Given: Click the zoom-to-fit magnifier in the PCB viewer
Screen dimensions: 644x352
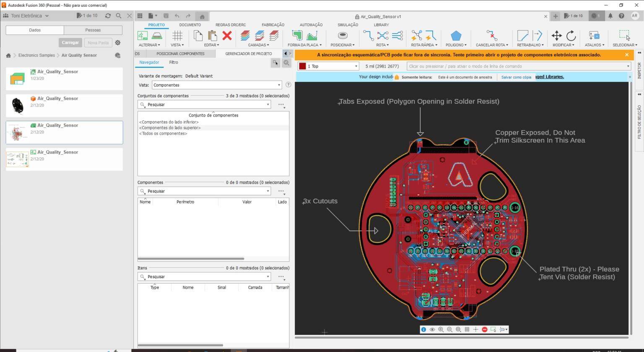Looking at the screenshot, I should click(458, 329).
